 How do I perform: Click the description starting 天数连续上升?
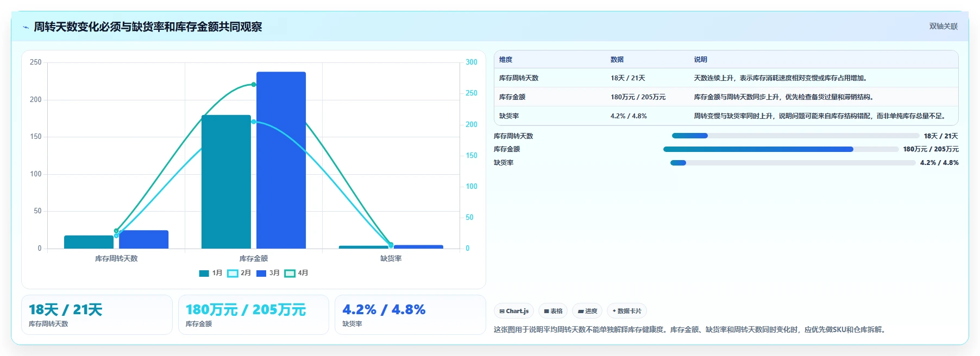click(x=782, y=78)
